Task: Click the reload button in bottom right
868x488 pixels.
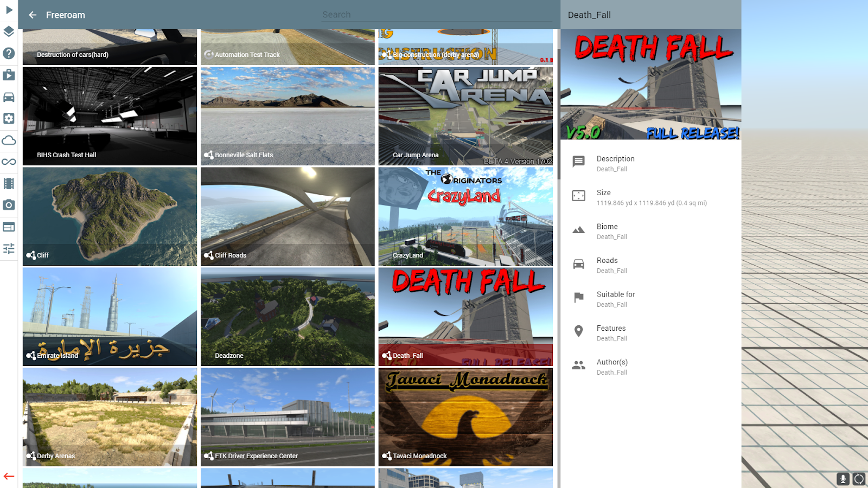Action: pyautogui.click(x=859, y=479)
